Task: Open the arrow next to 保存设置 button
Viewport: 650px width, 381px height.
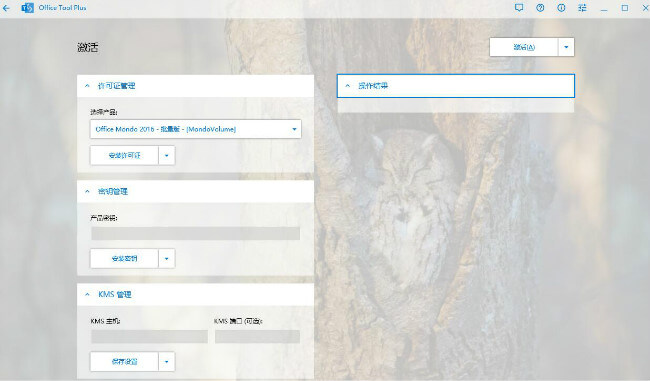Action: pos(167,362)
